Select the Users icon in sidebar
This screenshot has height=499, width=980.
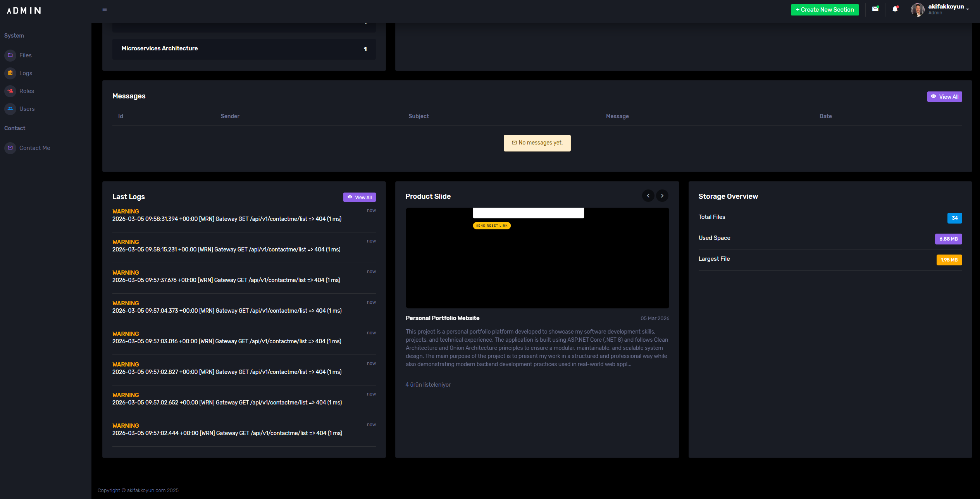click(x=10, y=109)
